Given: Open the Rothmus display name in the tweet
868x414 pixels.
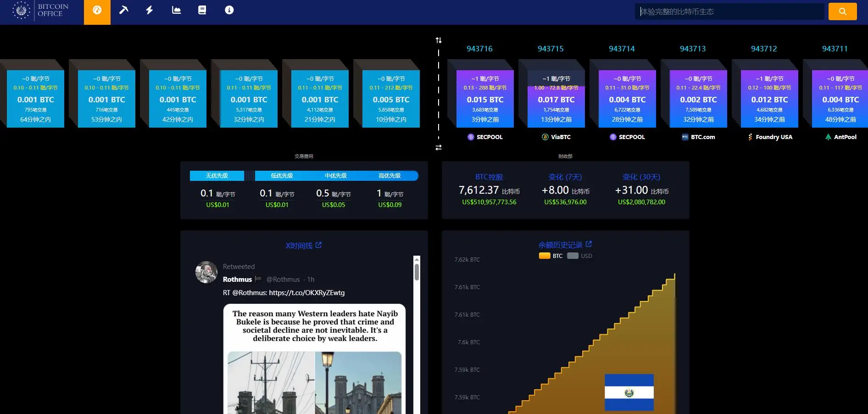Looking at the screenshot, I should coord(237,279).
